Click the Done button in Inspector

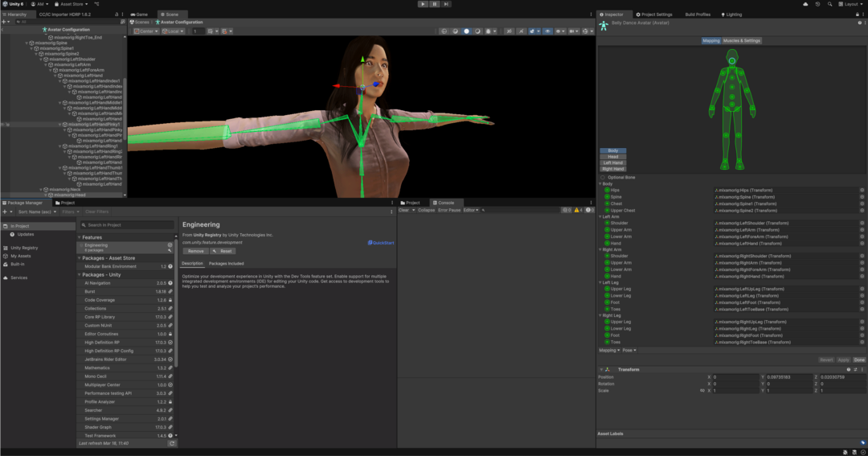859,360
